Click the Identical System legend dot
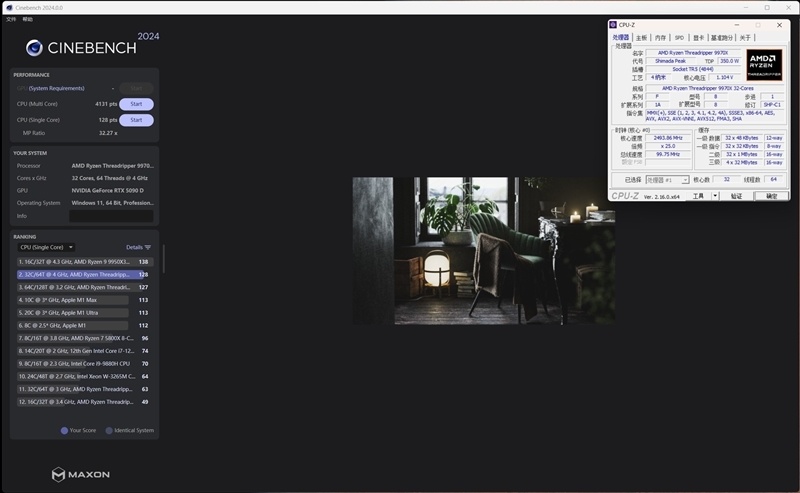This screenshot has width=800, height=493. 109,430
